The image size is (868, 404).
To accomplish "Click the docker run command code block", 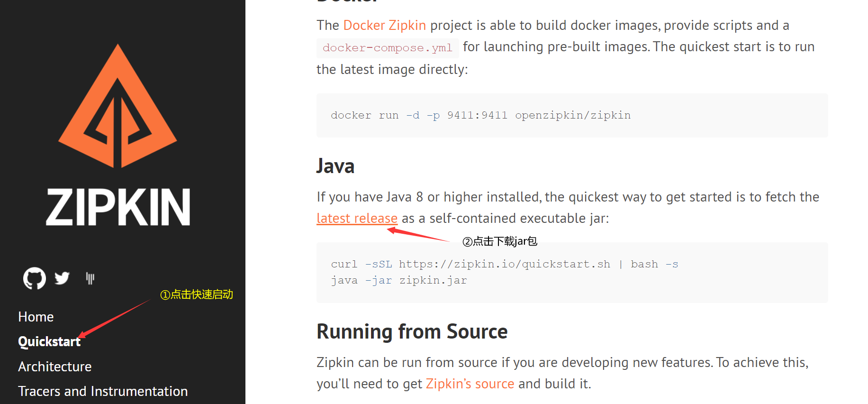I will (x=572, y=115).
